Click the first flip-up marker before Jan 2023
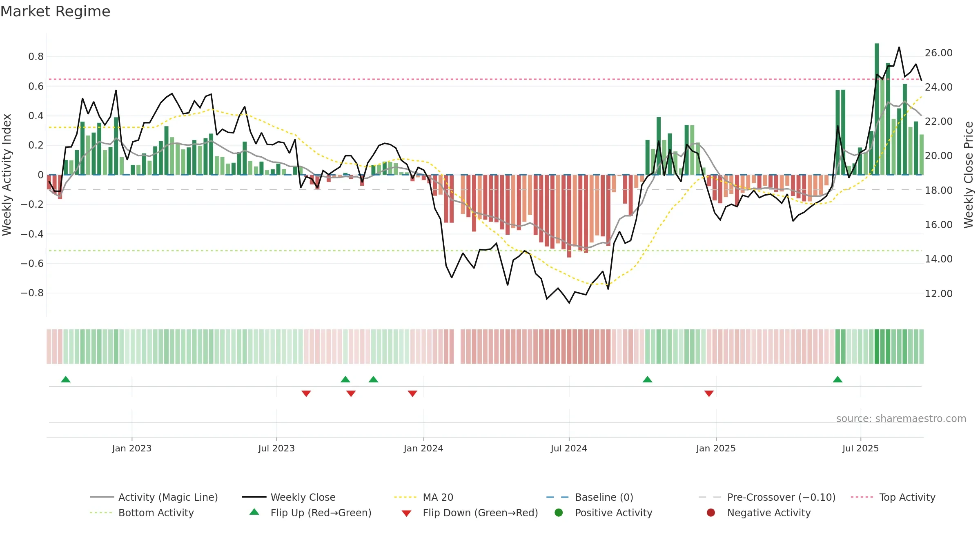980x551 pixels. [x=66, y=379]
